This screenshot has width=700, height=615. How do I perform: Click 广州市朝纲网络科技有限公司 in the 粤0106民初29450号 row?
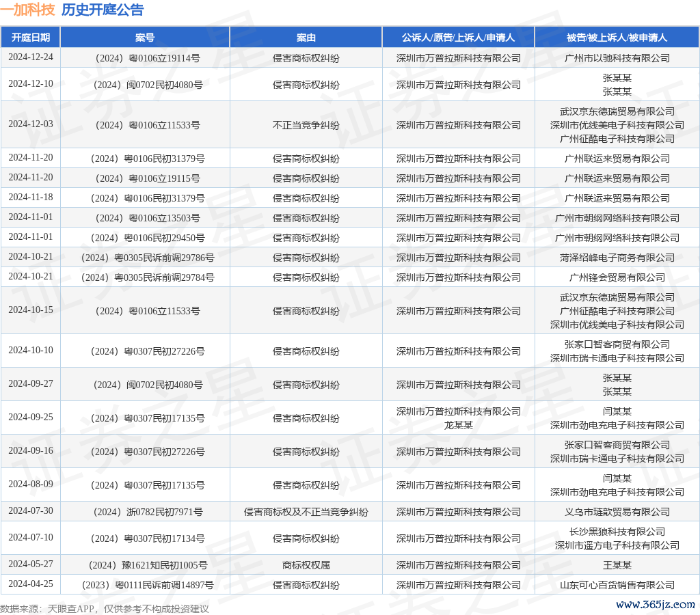[x=617, y=238]
